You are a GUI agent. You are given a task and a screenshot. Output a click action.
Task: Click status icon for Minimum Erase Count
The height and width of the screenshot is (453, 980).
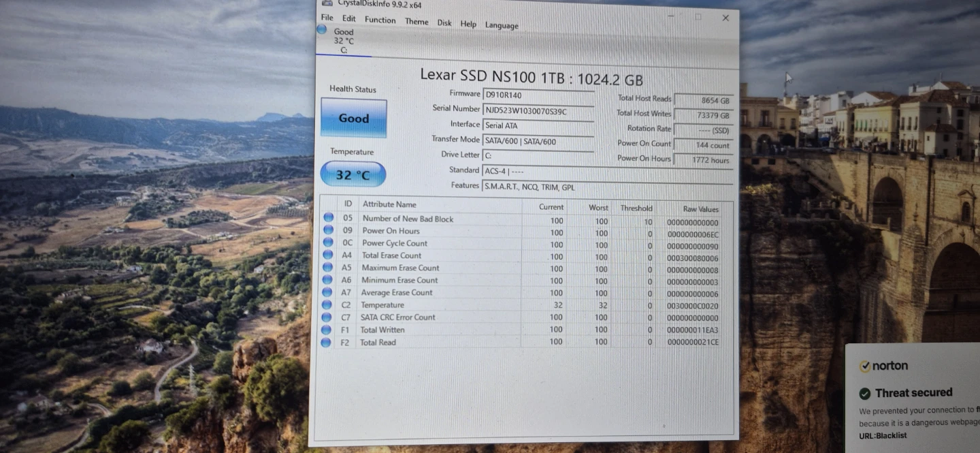pyautogui.click(x=328, y=279)
